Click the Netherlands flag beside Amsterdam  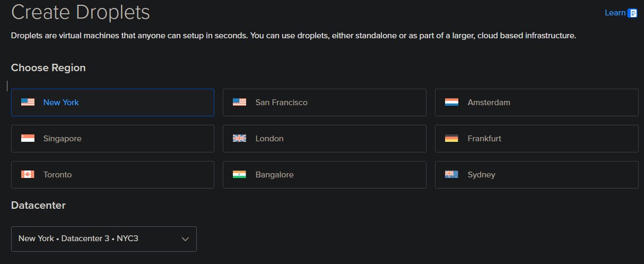(451, 102)
